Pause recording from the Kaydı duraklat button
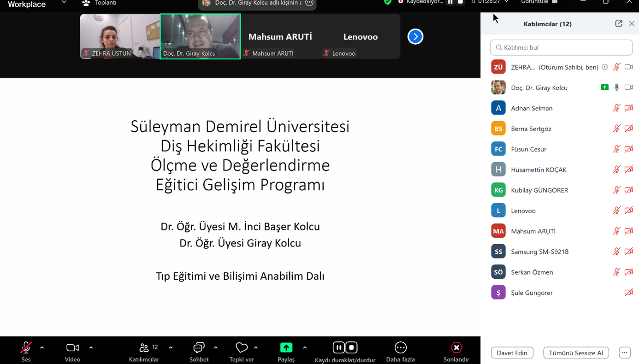Image resolution: width=639 pixels, height=364 pixels. coord(339,347)
